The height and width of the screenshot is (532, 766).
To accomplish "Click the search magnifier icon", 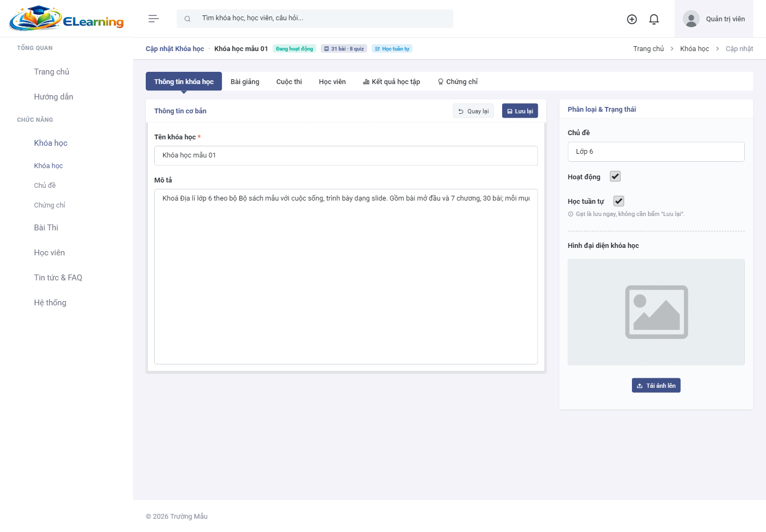I will (x=187, y=19).
